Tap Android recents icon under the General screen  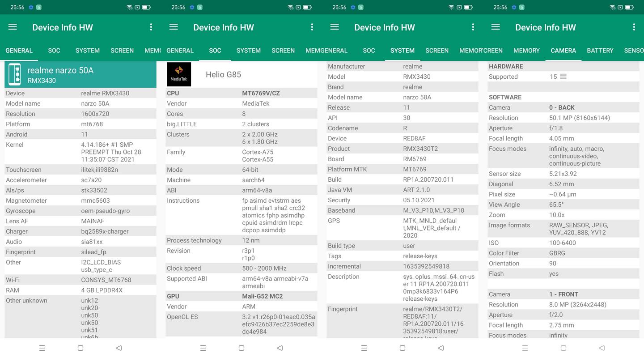(42, 348)
